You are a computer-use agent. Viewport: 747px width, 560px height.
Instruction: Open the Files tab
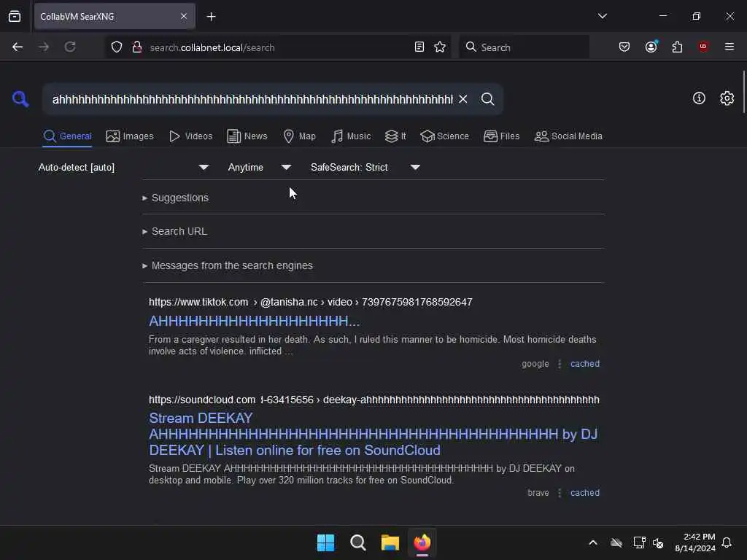click(502, 136)
